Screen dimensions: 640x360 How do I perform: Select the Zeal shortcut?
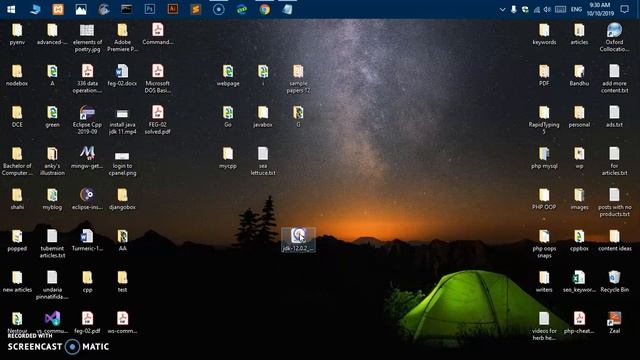click(614, 322)
